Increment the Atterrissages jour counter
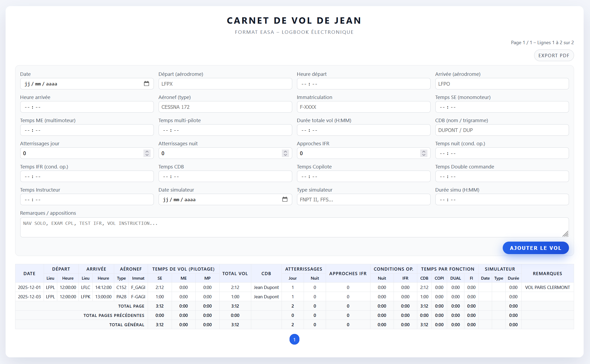Viewport: 590px width, 364px height. (x=147, y=152)
